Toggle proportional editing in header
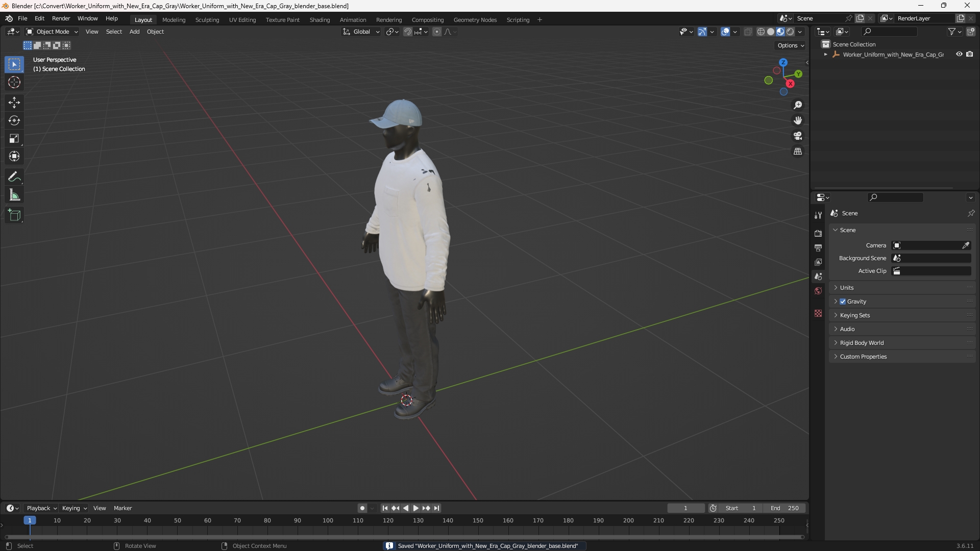 [x=437, y=32]
